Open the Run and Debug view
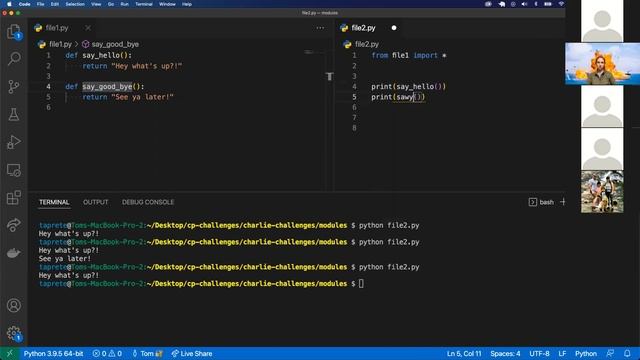Viewport: 640px width, 360px height. tap(14, 142)
